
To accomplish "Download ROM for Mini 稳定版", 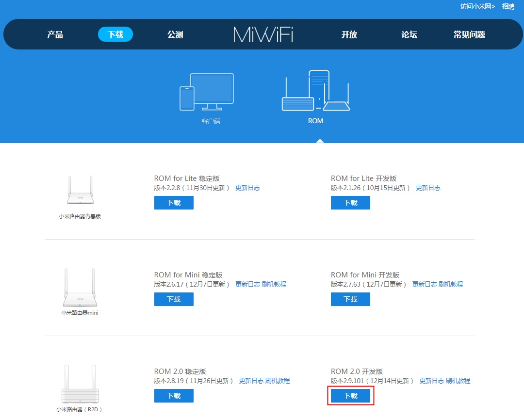I will click(x=174, y=299).
